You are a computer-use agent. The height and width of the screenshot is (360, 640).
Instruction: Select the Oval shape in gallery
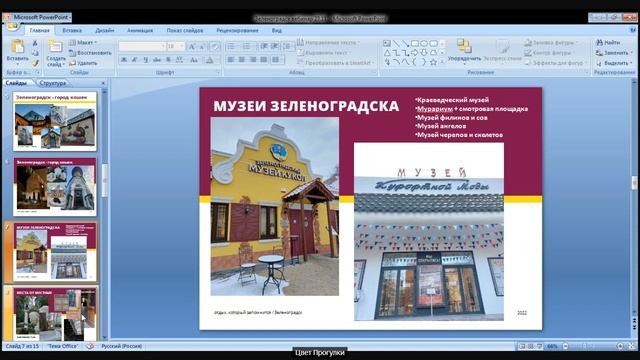click(x=424, y=43)
